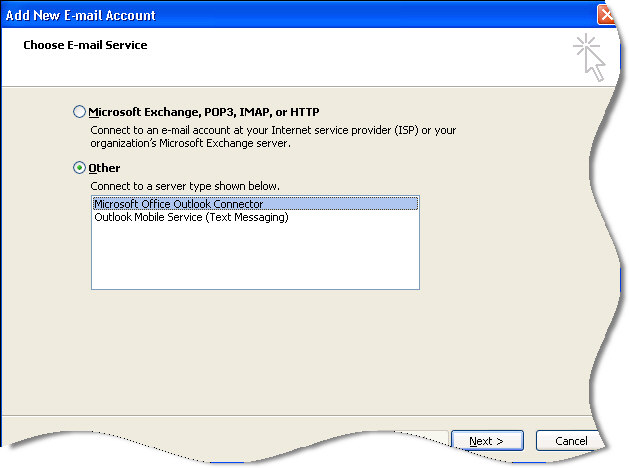The image size is (629, 468).
Task: Select Microsoft Exchange, POP3, IMAP, or HTTP option
Action: point(79,111)
